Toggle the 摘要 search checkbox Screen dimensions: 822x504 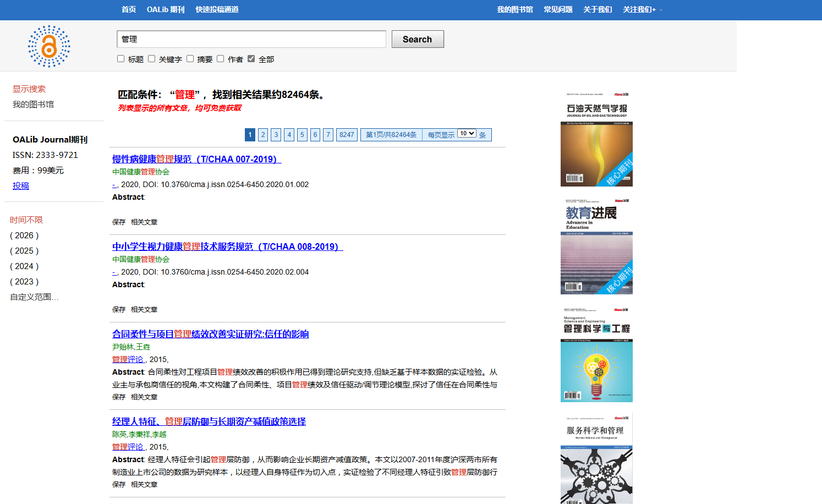tap(190, 59)
